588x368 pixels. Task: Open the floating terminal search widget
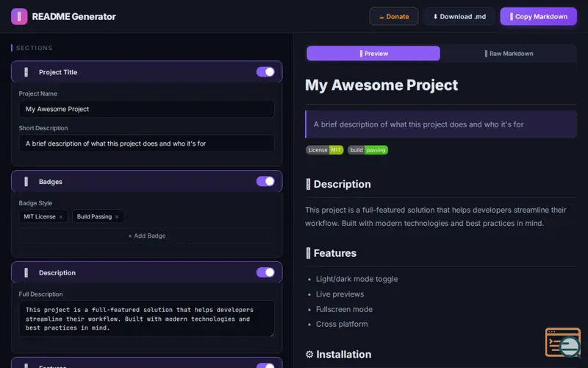563,342
